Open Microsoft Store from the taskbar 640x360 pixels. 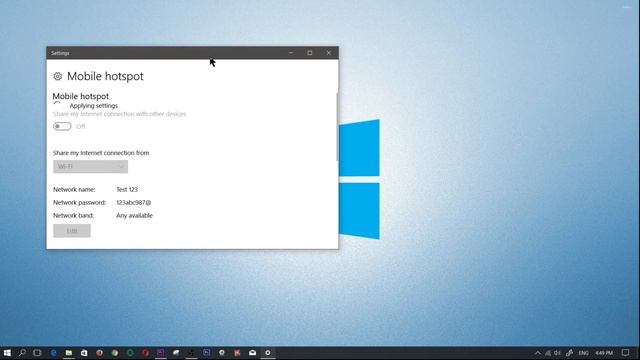84,353
